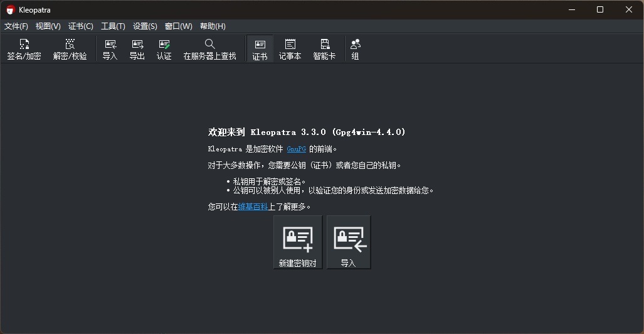The image size is (644, 334).
Task: Open the 记事本 view
Action: (290, 50)
